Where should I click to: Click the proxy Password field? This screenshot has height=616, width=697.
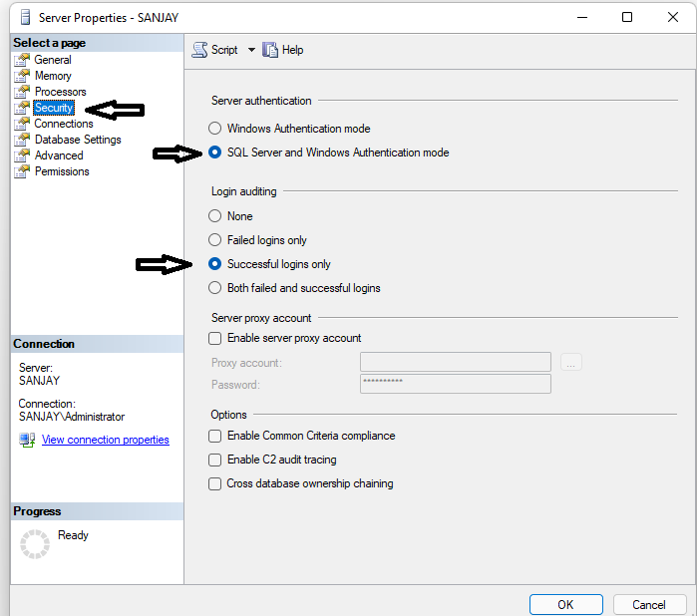456,384
